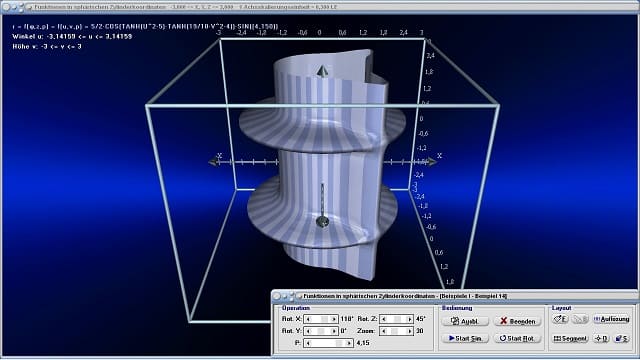The height and width of the screenshot is (360, 640).
Task: Click the Operation group label
Action: coord(296,308)
